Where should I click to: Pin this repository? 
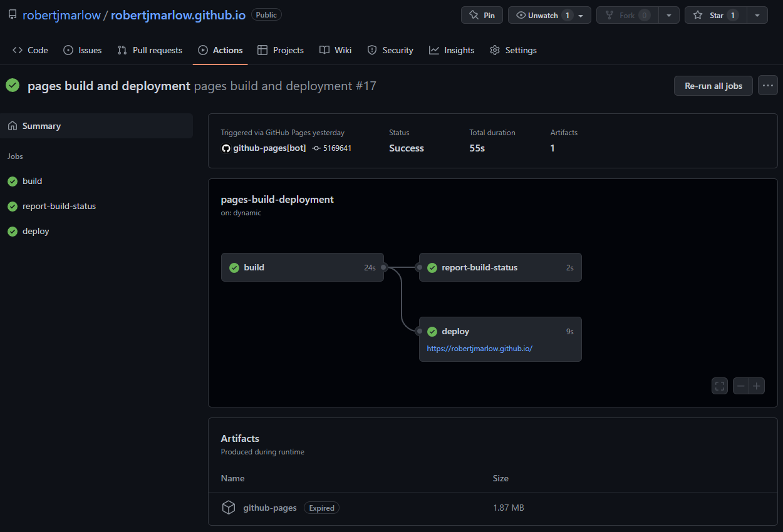(482, 15)
